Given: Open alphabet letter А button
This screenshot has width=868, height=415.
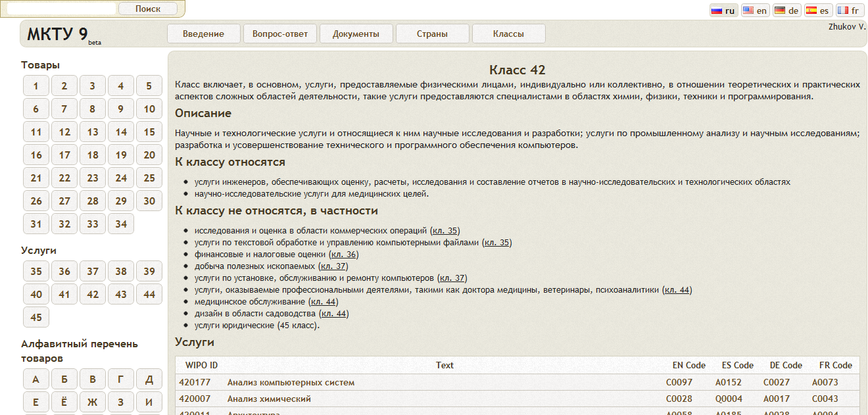Looking at the screenshot, I should (36, 379).
